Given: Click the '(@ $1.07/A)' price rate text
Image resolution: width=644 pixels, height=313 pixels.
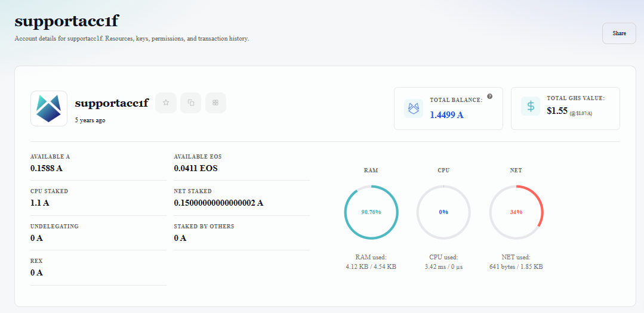Looking at the screenshot, I should pos(581,114).
